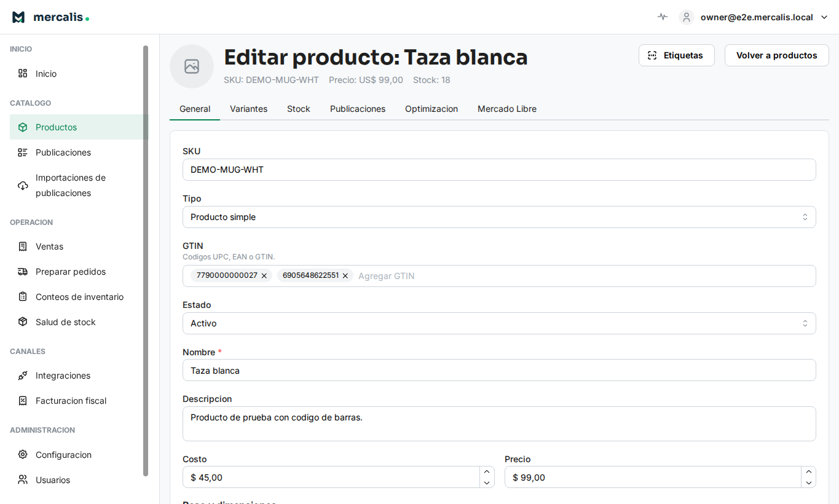
Task: Click the Conteos de inventario clipboard icon
Action: click(x=23, y=297)
